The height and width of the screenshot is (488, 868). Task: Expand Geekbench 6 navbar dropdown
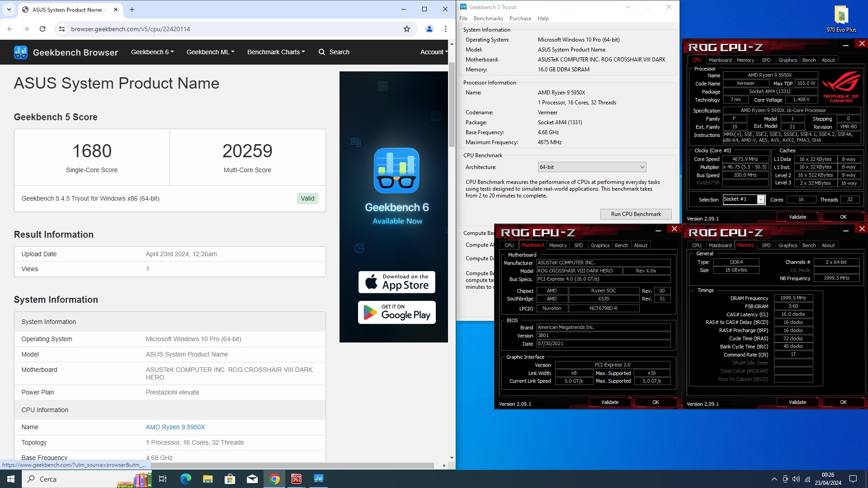point(152,52)
